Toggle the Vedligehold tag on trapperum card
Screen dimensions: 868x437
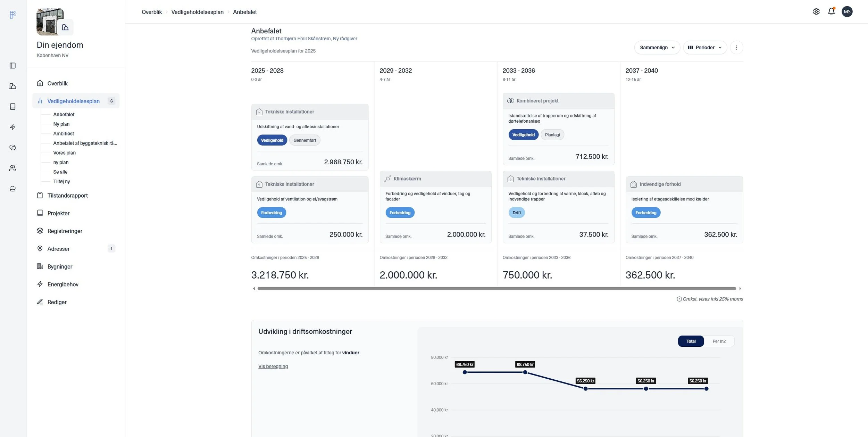pos(523,135)
